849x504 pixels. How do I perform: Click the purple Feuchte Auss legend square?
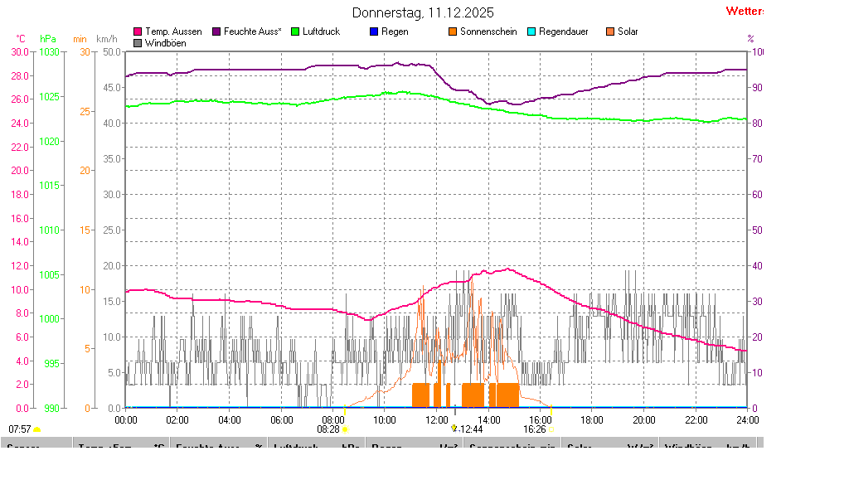click(x=216, y=31)
